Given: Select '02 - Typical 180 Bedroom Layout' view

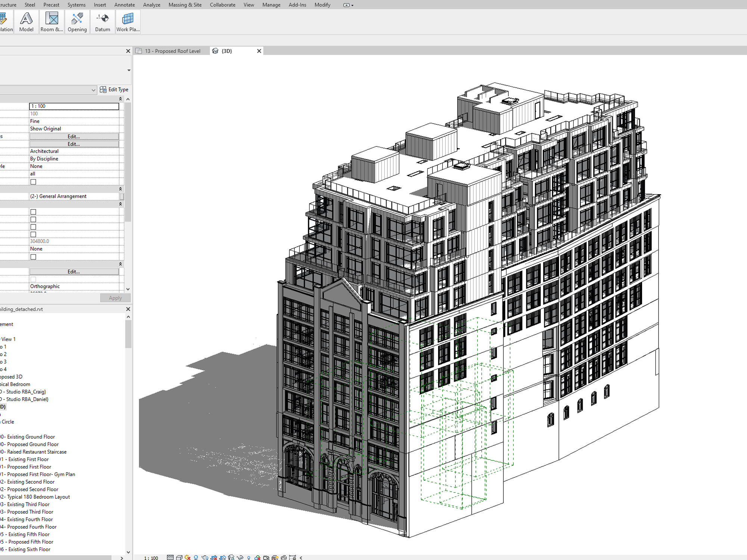Looking at the screenshot, I should tap(35, 497).
